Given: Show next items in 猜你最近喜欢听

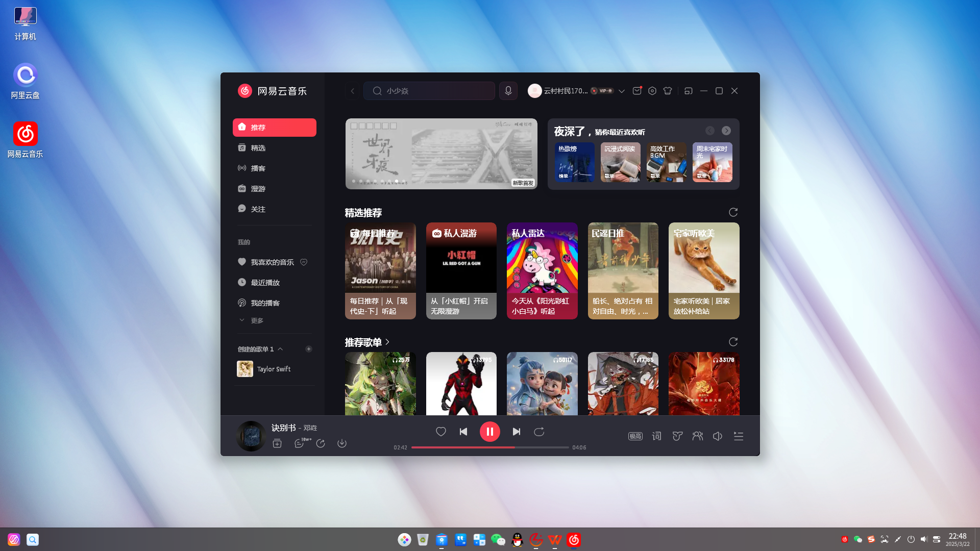Looking at the screenshot, I should click(726, 131).
